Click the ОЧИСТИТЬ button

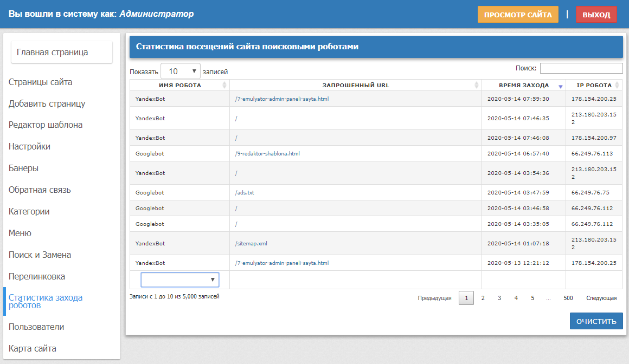click(596, 321)
